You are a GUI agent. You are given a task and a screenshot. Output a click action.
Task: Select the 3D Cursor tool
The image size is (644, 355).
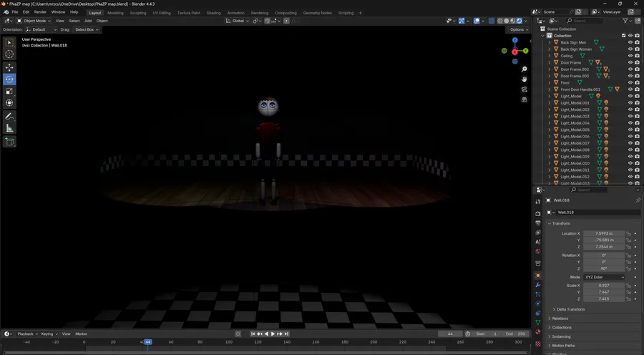point(9,54)
